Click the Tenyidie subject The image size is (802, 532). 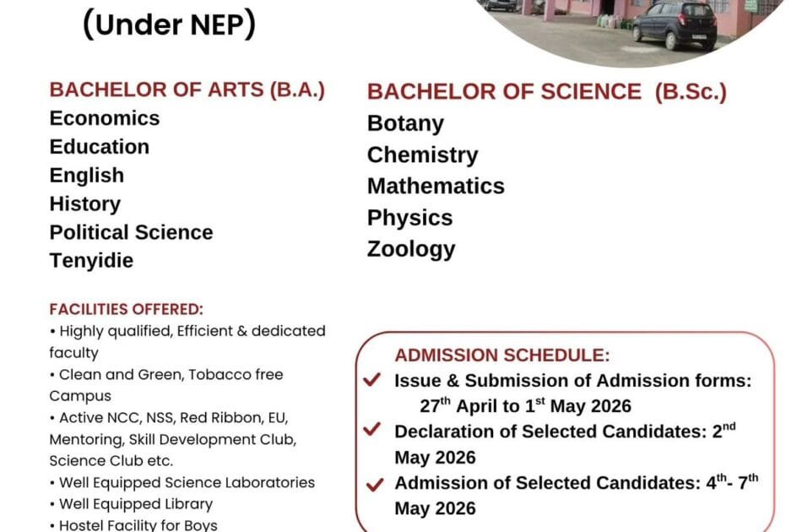[91, 261]
